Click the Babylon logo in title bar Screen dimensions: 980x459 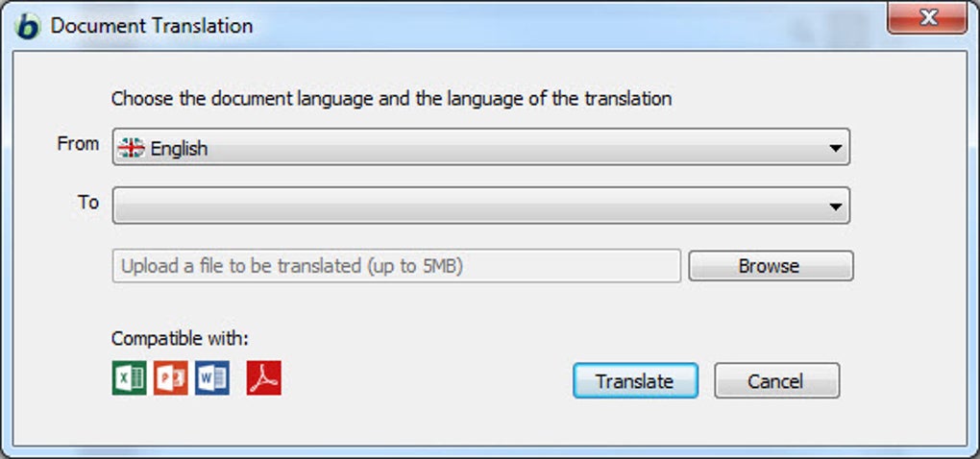[29, 26]
